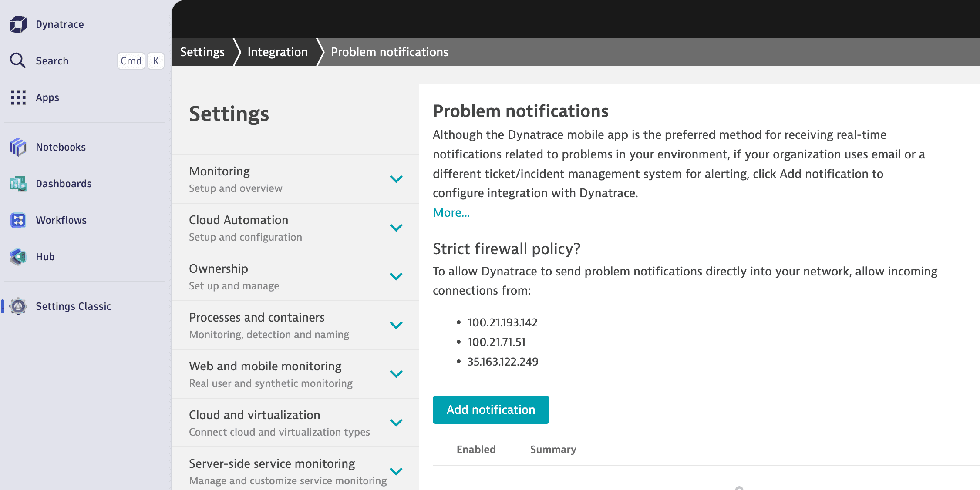Expand Ownership set up and manage

[x=396, y=277]
